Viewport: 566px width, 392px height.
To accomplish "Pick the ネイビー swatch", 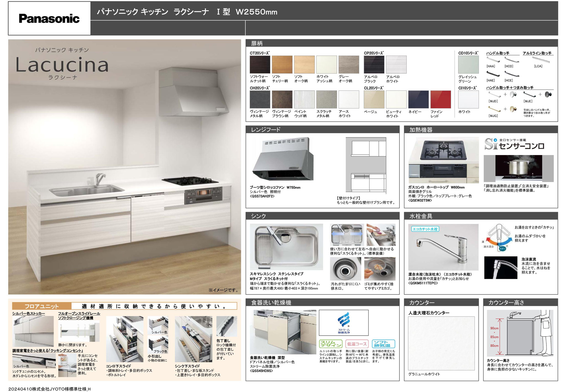I will 418,99.
